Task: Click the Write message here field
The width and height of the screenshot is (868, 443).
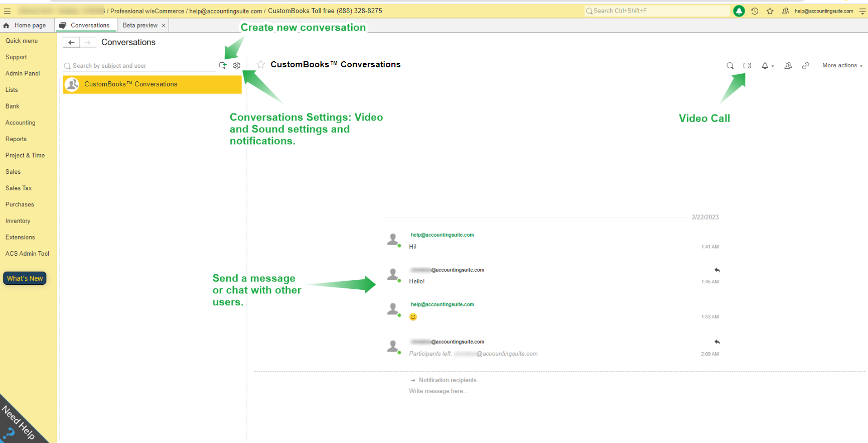Action: (x=438, y=391)
